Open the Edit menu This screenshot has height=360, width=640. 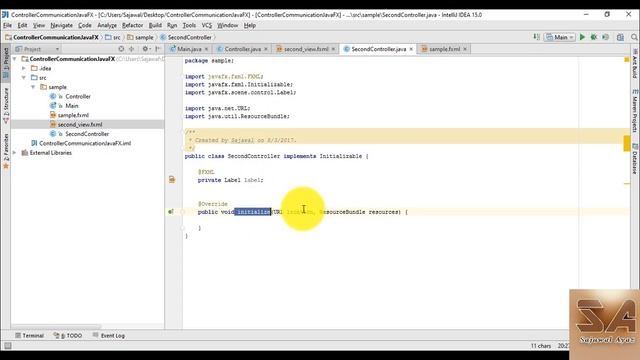coord(22,25)
